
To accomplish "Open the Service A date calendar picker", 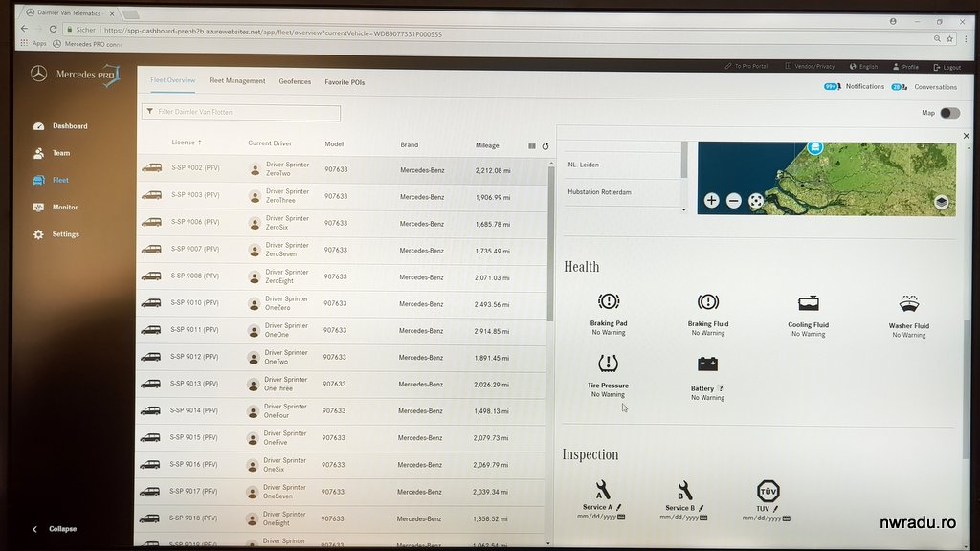I will [x=620, y=518].
